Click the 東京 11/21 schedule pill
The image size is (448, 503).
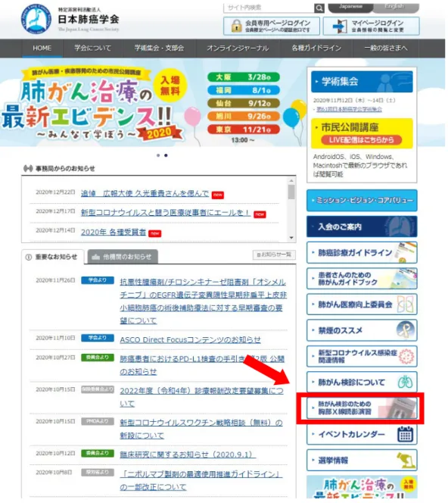[x=244, y=130]
